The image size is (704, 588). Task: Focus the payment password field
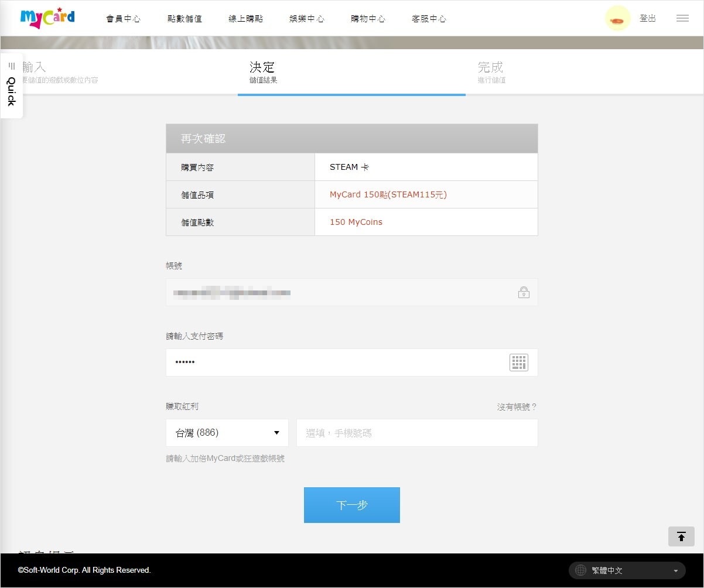[x=352, y=363]
